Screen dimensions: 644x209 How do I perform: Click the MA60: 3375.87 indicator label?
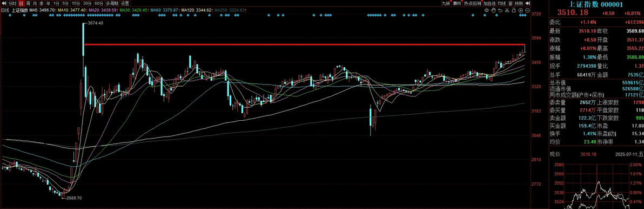(165, 10)
